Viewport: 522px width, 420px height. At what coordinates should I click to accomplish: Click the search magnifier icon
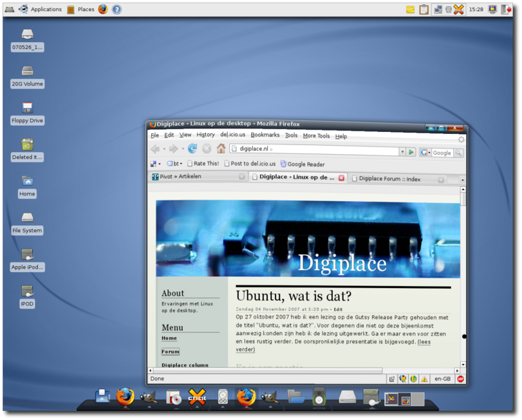pos(458,153)
